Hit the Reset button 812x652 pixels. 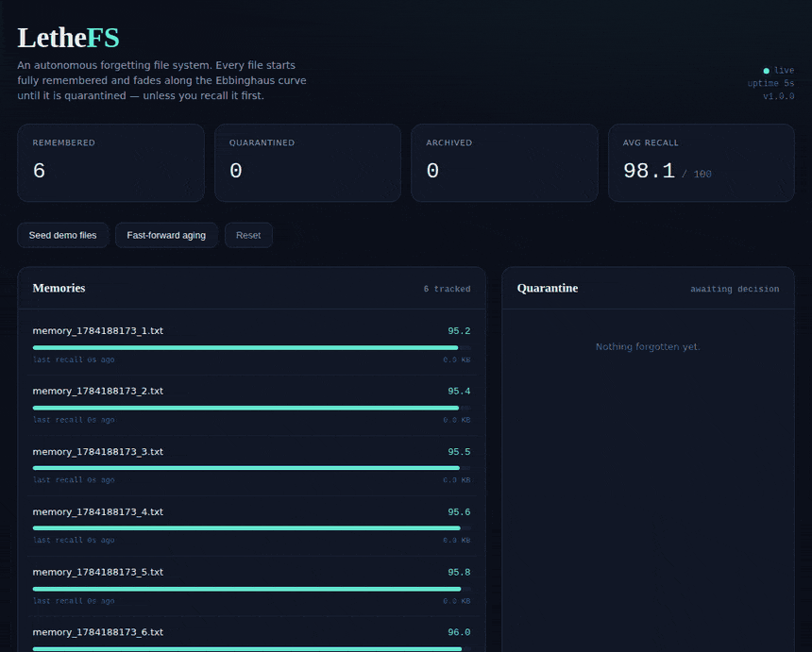[248, 236]
